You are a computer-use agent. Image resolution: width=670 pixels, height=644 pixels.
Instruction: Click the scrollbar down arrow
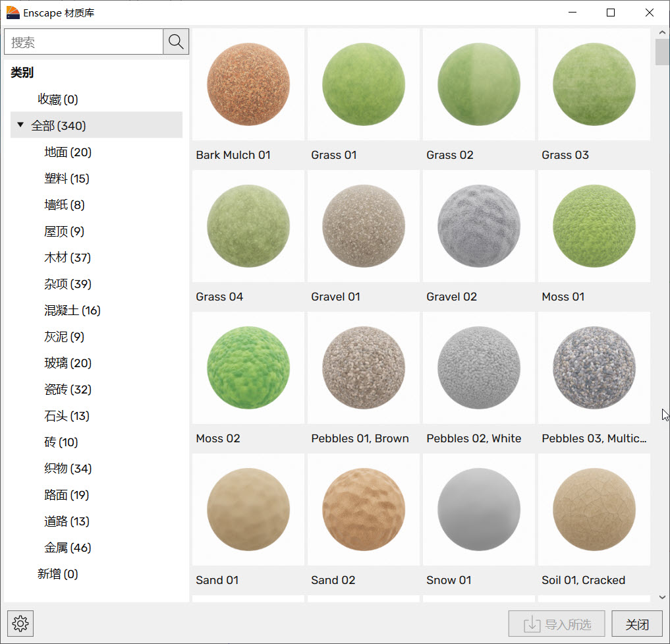coord(662,597)
